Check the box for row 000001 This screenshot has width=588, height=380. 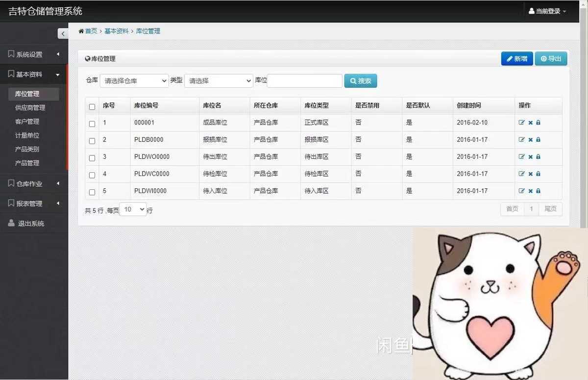pyautogui.click(x=92, y=124)
